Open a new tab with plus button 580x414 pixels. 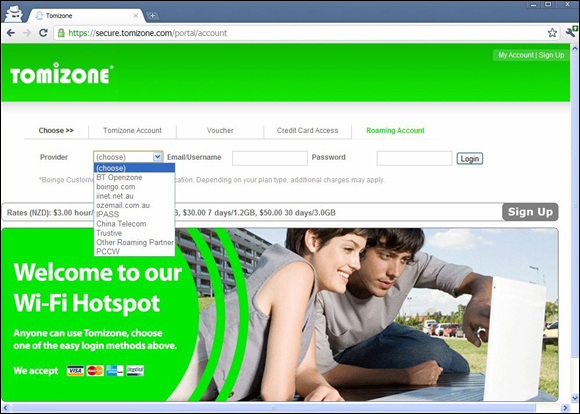pyautogui.click(x=152, y=16)
